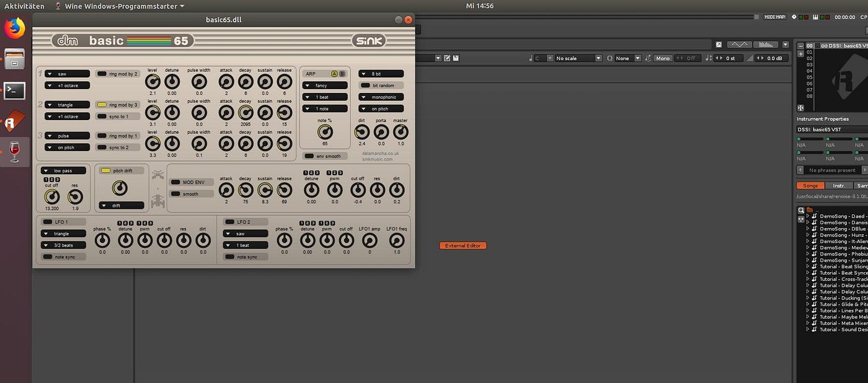Click the master volume knob
The height and width of the screenshot is (383, 868).
pyautogui.click(x=401, y=131)
